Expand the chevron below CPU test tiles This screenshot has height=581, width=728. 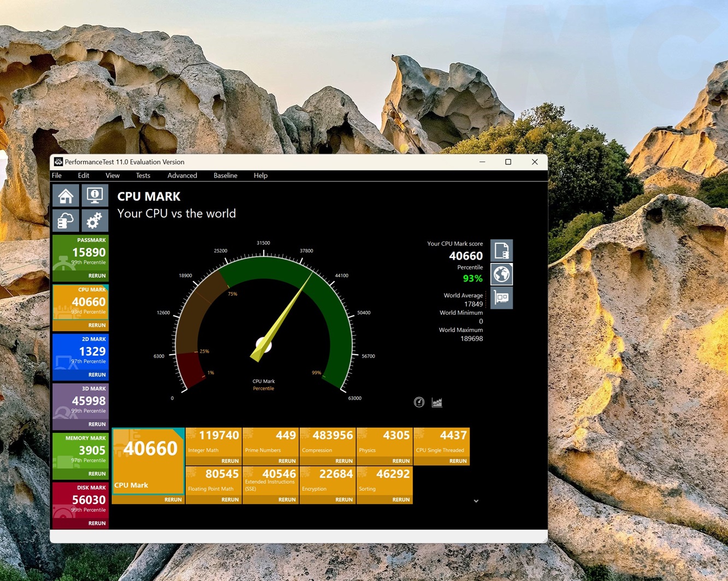[476, 501]
